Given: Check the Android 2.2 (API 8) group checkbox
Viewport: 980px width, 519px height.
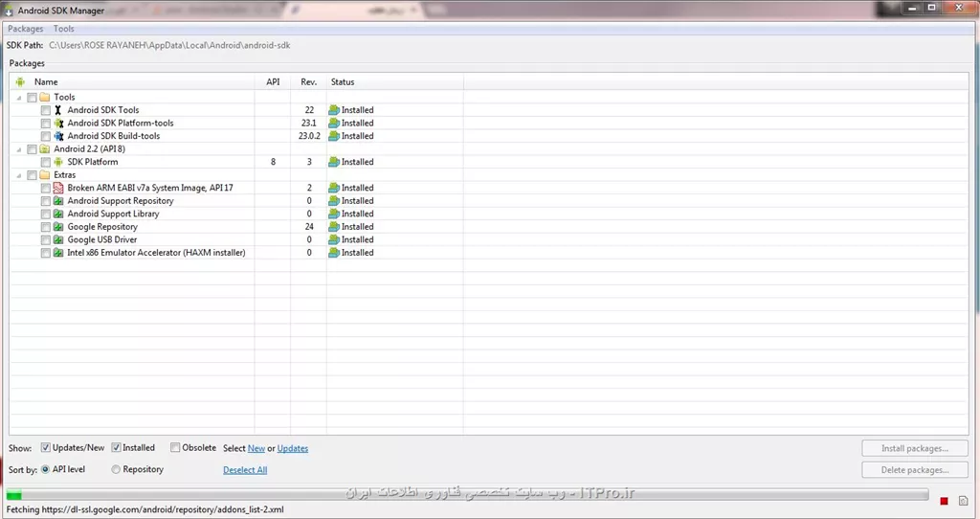Looking at the screenshot, I should point(32,149).
